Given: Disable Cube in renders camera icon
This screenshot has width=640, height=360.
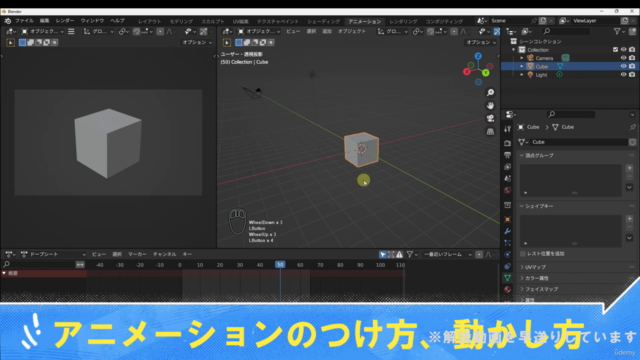Looking at the screenshot, I should pos(632,66).
